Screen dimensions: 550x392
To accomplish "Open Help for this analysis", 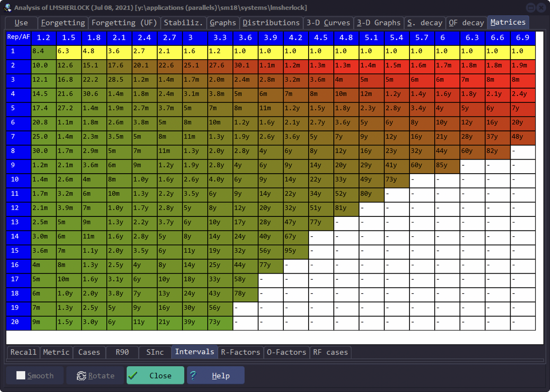I will click(216, 376).
